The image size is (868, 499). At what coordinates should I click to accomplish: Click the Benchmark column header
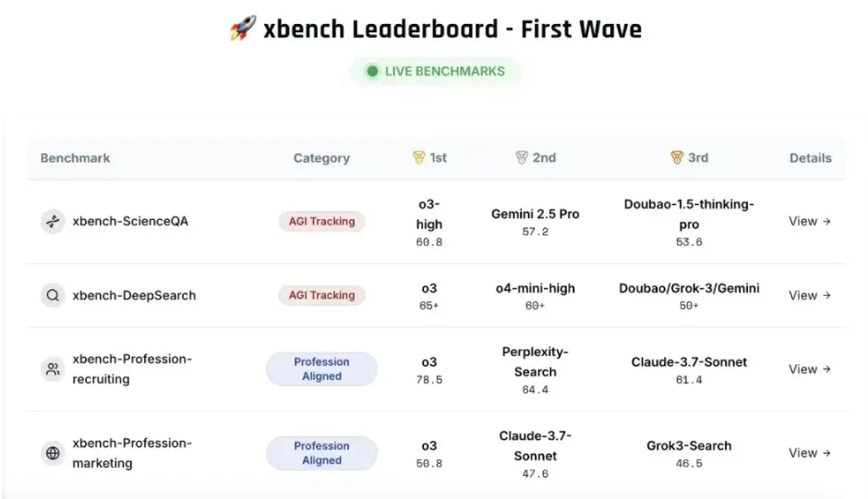click(x=76, y=158)
